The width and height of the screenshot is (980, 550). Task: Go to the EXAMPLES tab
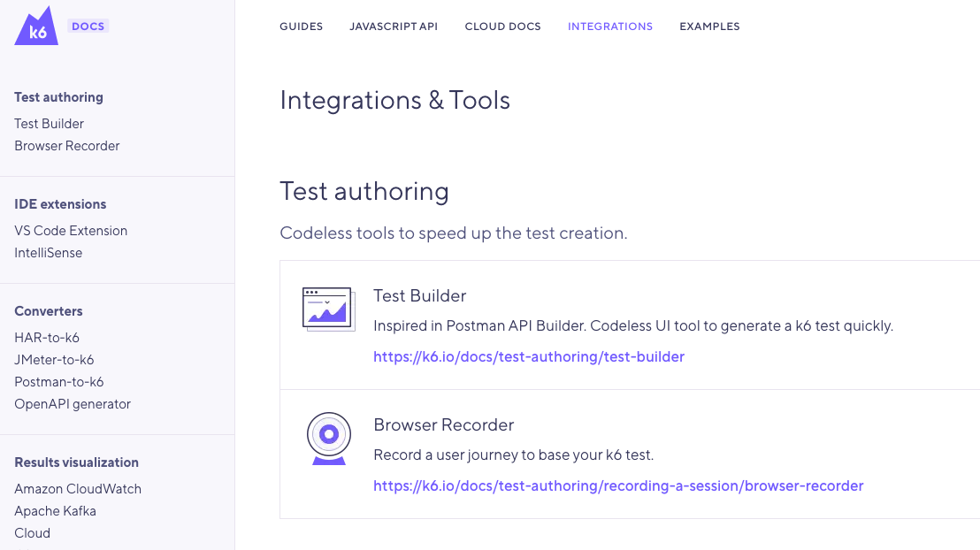[709, 27]
